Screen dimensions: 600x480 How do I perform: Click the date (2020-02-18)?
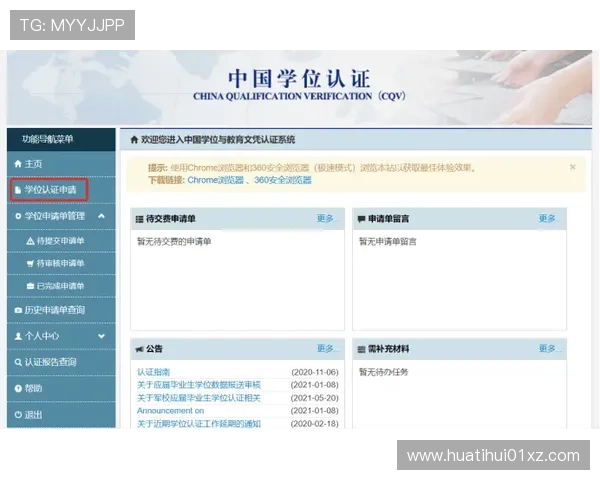[315, 424]
